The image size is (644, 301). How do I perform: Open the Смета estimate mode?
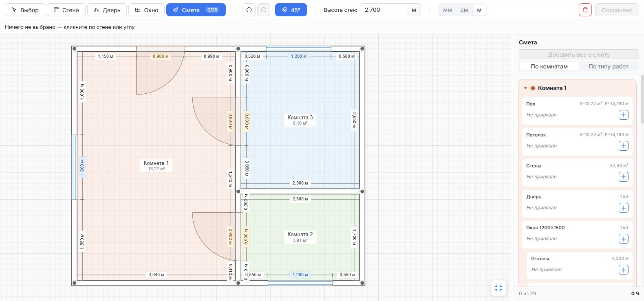tap(196, 10)
